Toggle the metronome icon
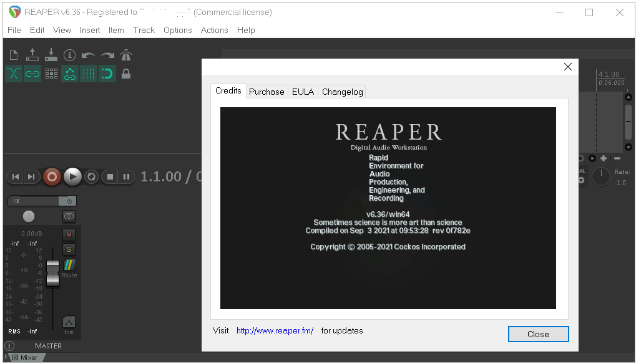This screenshot has height=364, width=636. click(x=126, y=55)
